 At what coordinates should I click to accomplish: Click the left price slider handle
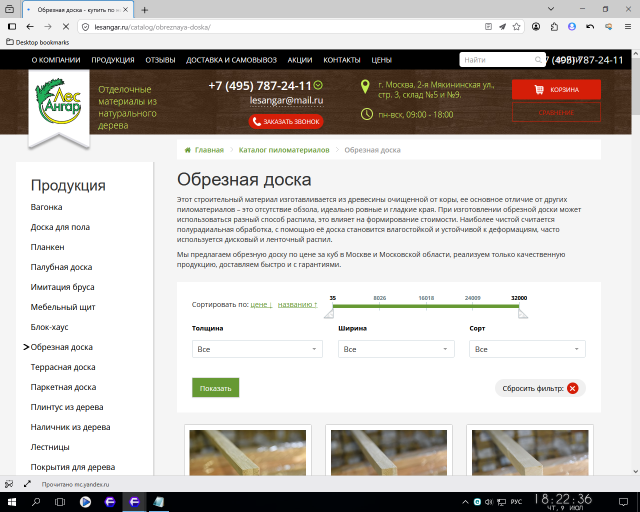pos(329,314)
